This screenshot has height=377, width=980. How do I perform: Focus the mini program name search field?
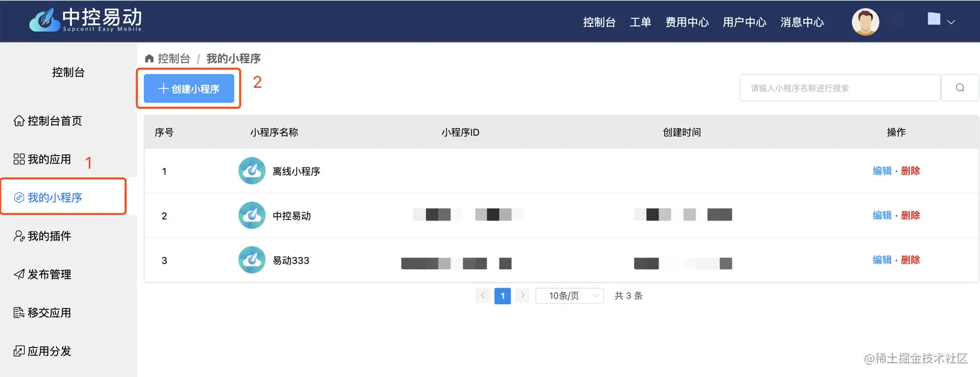click(x=840, y=88)
